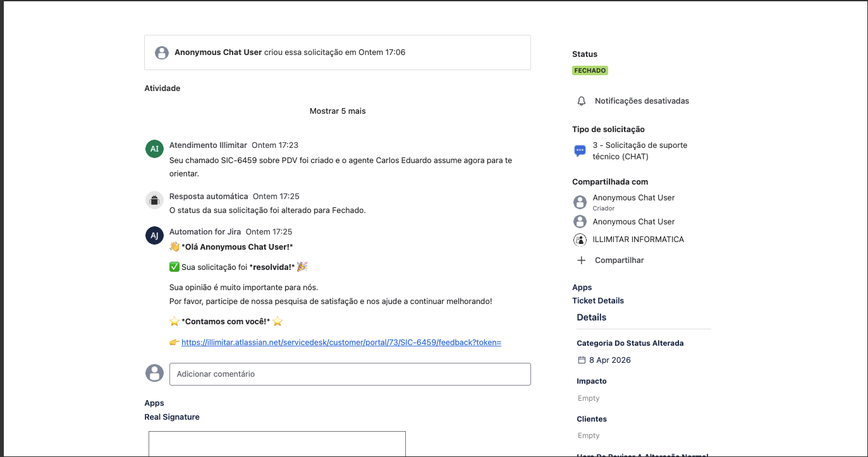Click the Compartilhar button

[x=619, y=260]
